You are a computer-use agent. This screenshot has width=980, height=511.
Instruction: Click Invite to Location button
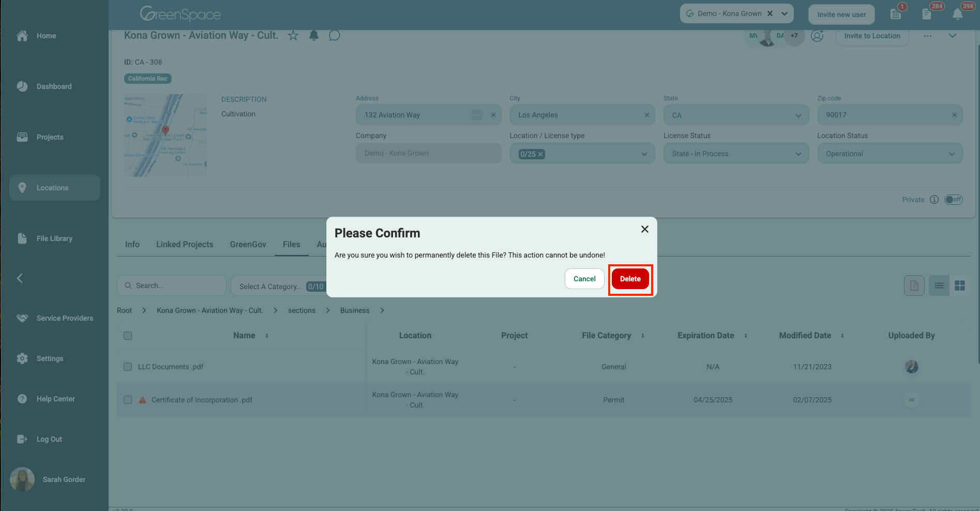pyautogui.click(x=872, y=36)
